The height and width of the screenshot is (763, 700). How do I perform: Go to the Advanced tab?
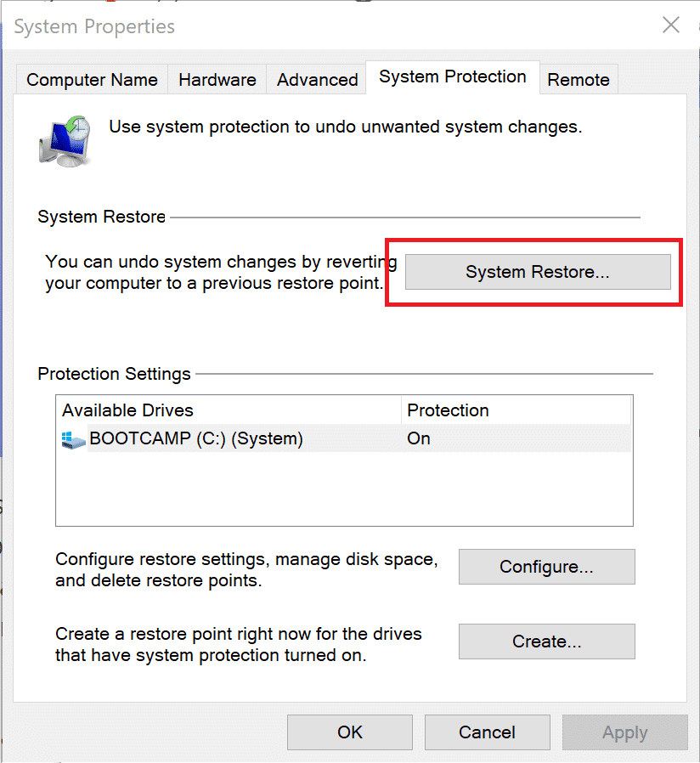point(317,80)
